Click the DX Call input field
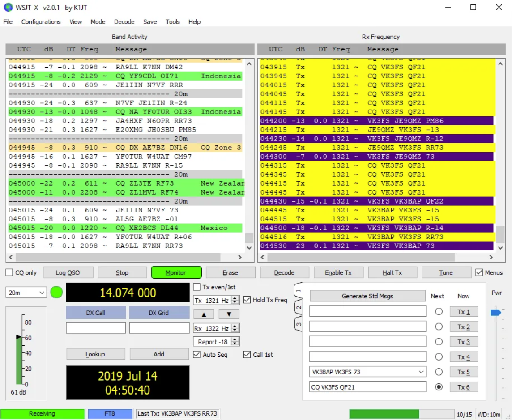 96,328
